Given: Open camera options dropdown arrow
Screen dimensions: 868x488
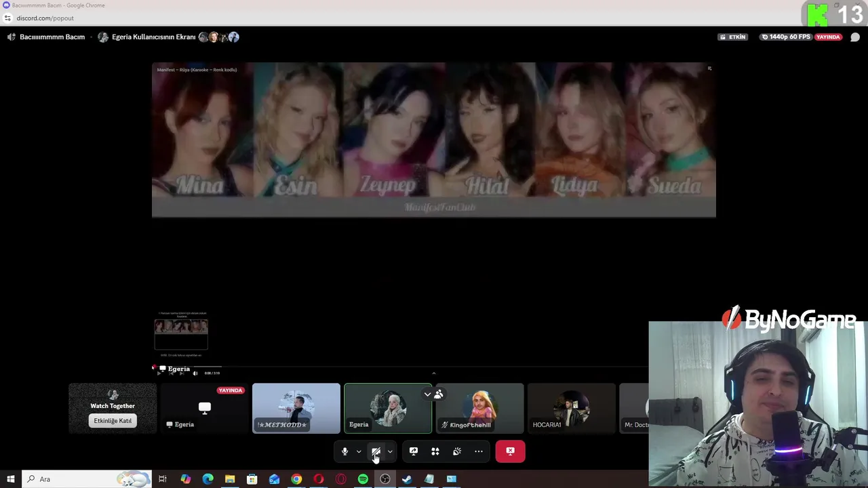Looking at the screenshot, I should pyautogui.click(x=390, y=451).
